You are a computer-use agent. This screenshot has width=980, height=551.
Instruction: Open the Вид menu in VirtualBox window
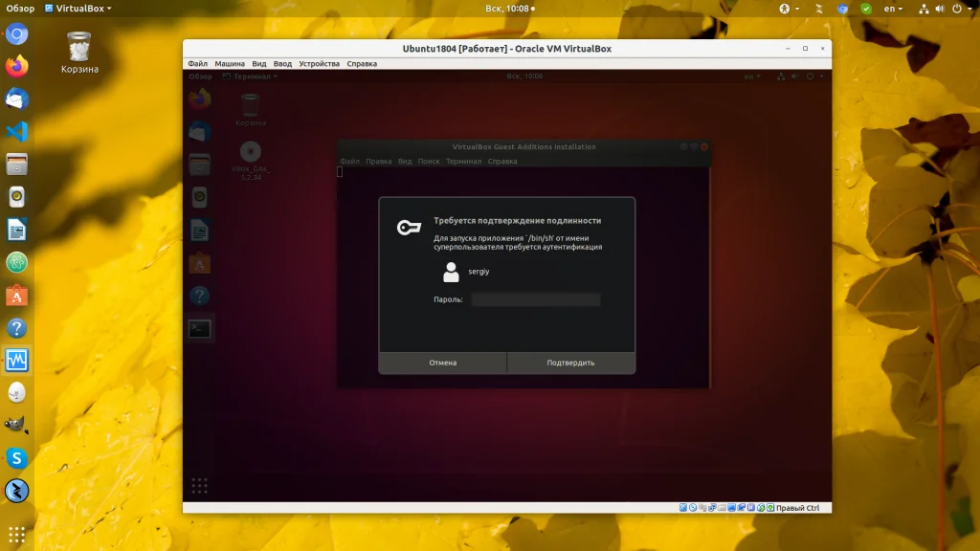[x=258, y=64]
